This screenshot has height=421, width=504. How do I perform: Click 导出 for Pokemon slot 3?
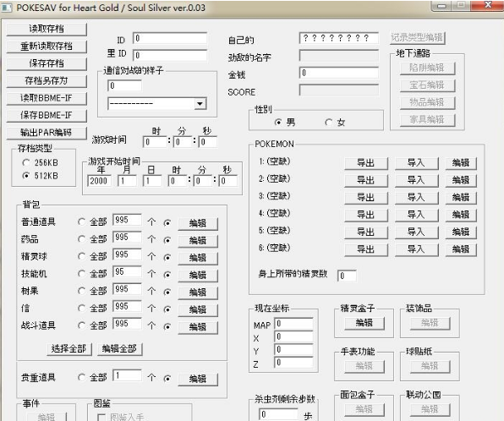tap(366, 198)
